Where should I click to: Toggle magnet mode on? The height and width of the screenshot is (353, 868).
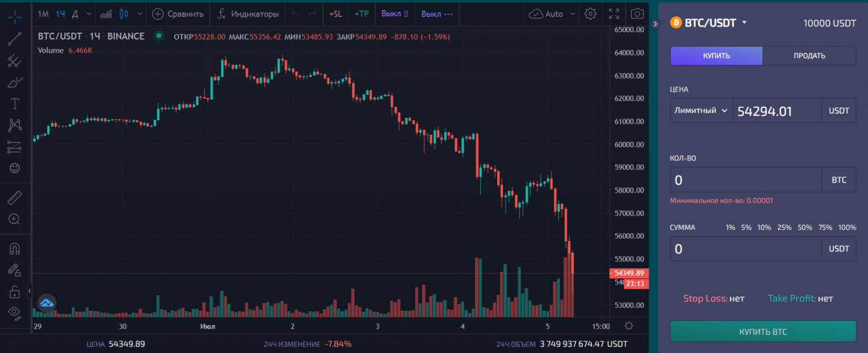click(x=15, y=249)
